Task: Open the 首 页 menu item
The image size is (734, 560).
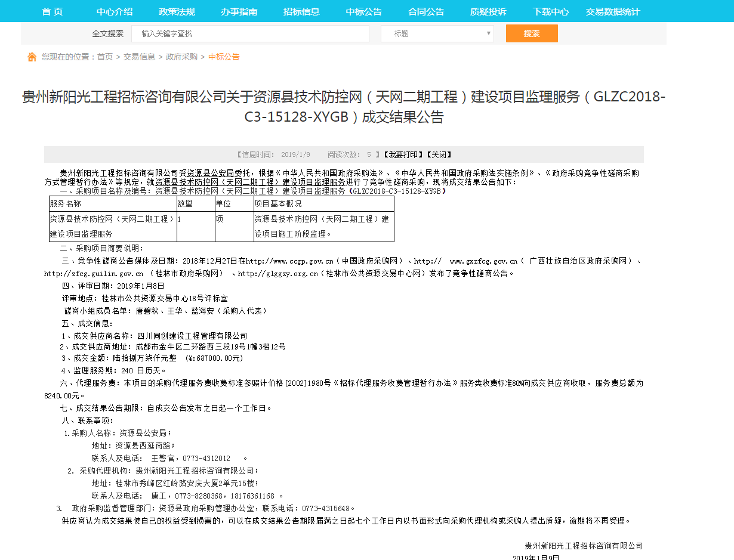Action: click(53, 11)
